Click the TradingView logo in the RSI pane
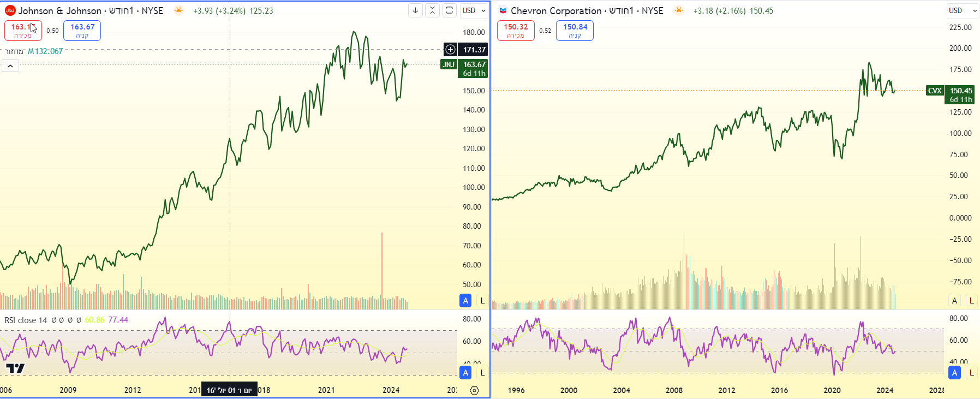 [x=15, y=368]
